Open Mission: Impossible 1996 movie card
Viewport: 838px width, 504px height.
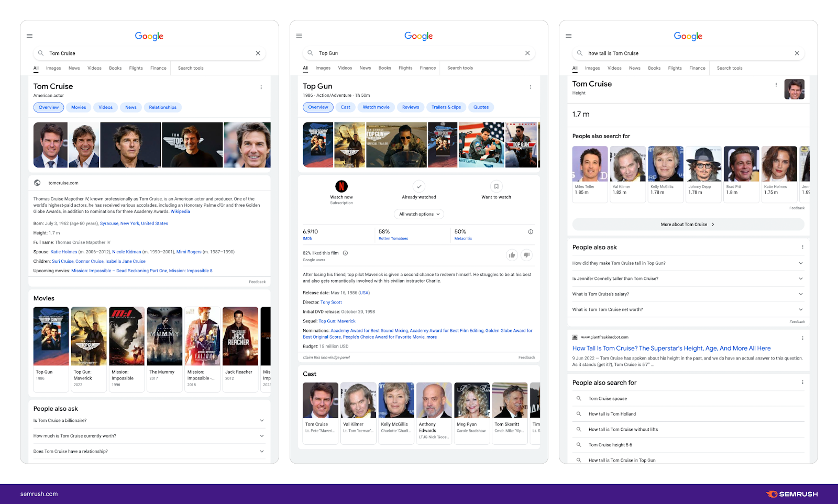pos(127,349)
